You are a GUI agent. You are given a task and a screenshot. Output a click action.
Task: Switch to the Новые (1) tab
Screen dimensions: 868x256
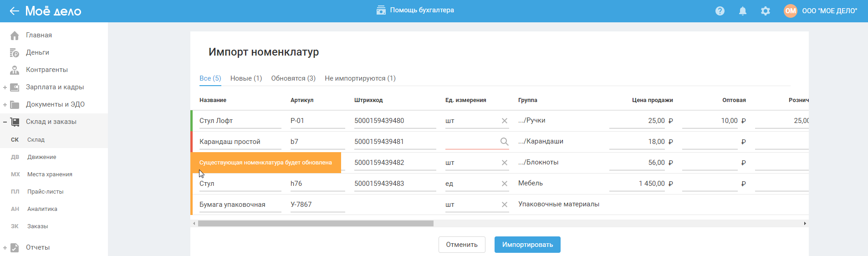coord(246,78)
